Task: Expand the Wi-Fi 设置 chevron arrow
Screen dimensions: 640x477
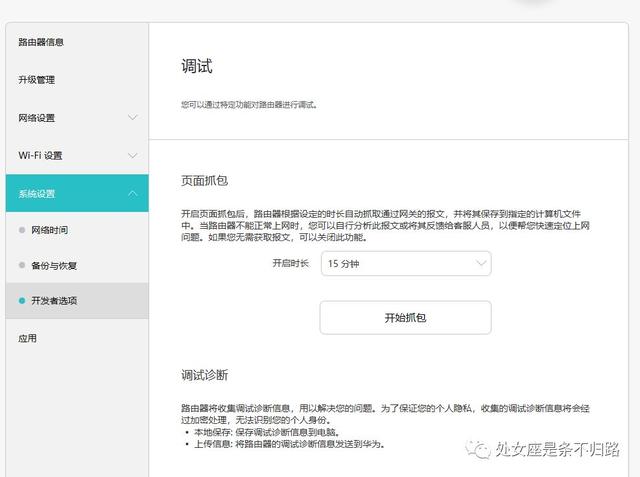Action: pyautogui.click(x=133, y=155)
